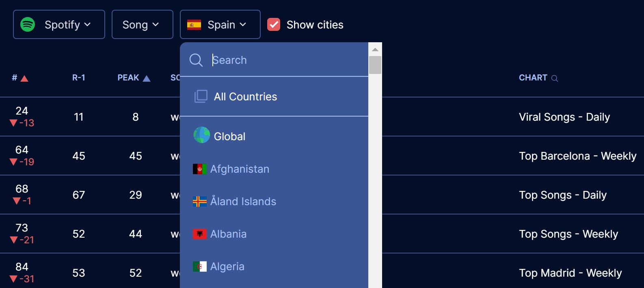Choose Algeria in the country list

pos(274,266)
